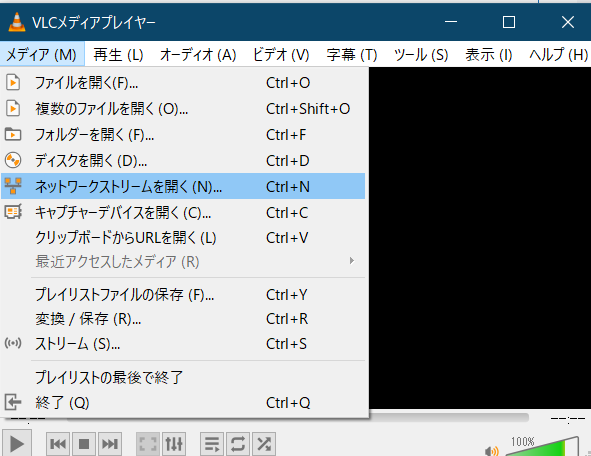The image size is (591, 456).
Task: Open the オーディオ (A) menu
Action: [x=198, y=55]
